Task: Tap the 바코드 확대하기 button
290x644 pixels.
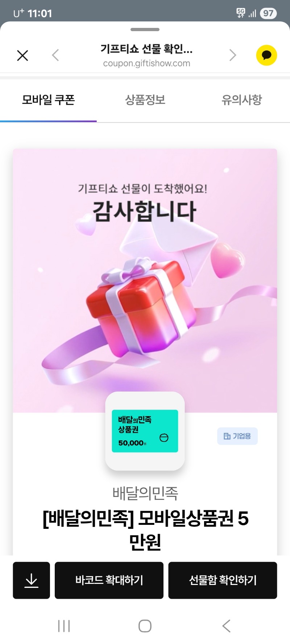Action: (109, 580)
